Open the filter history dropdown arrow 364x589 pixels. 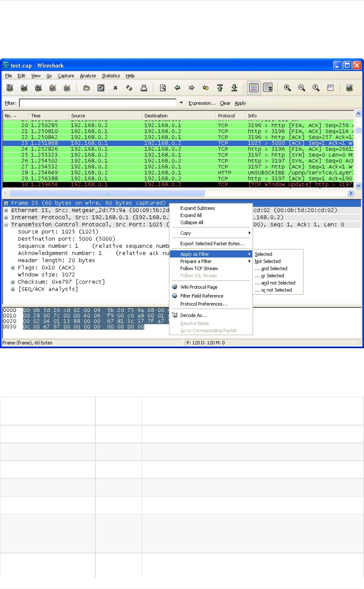tap(181, 103)
